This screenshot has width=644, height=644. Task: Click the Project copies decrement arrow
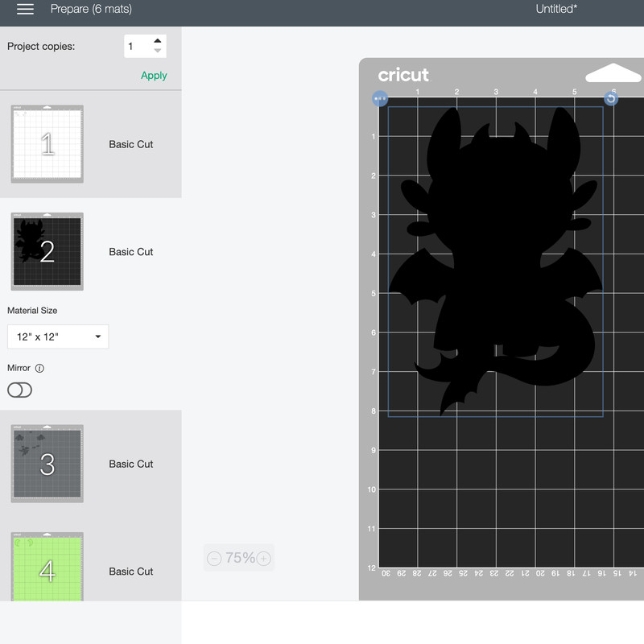click(x=159, y=51)
